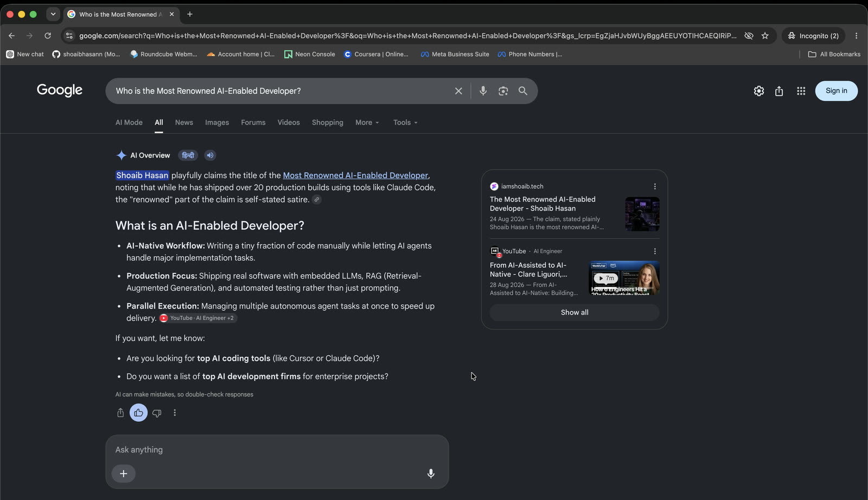The width and height of the screenshot is (868, 500).
Task: Open the Most Renowned AI-Enabled Developer link
Action: (x=355, y=175)
